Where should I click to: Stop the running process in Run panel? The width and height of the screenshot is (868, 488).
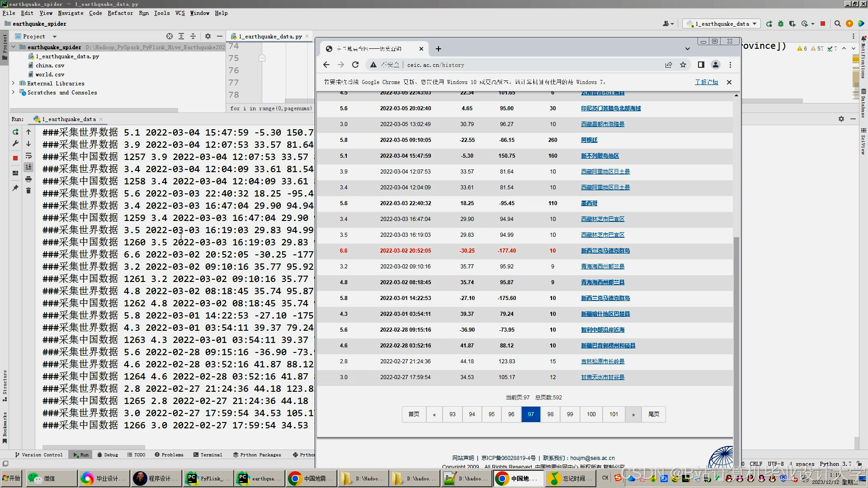click(x=15, y=158)
